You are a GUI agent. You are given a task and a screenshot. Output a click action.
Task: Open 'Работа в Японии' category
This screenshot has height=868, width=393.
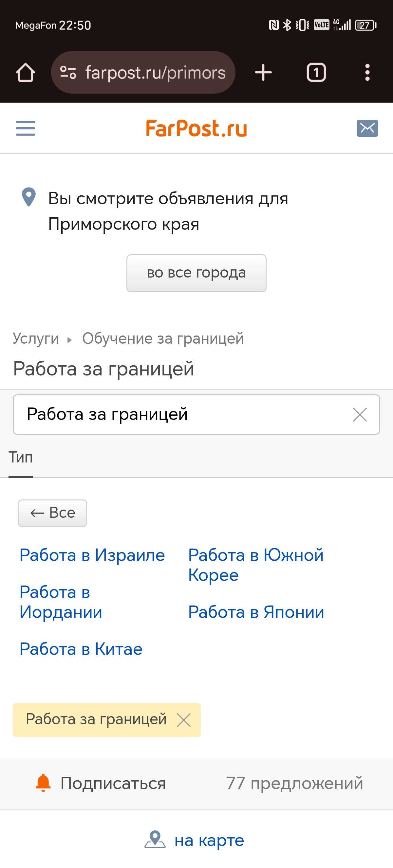tap(256, 612)
